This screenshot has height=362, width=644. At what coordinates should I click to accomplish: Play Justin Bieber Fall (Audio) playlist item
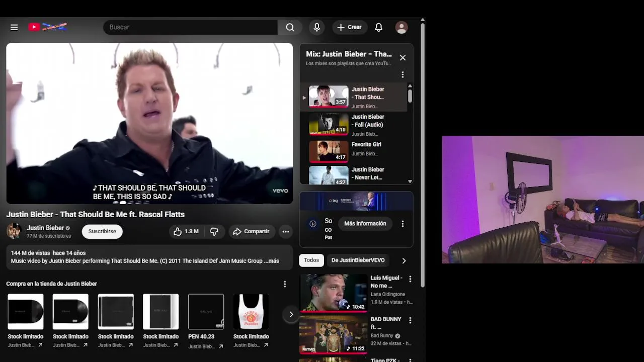(353, 125)
